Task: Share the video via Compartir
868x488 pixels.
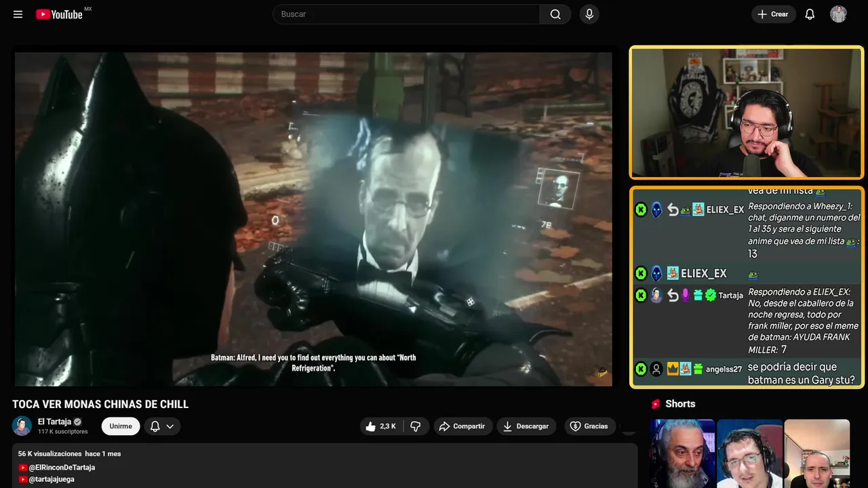Action: click(463, 426)
